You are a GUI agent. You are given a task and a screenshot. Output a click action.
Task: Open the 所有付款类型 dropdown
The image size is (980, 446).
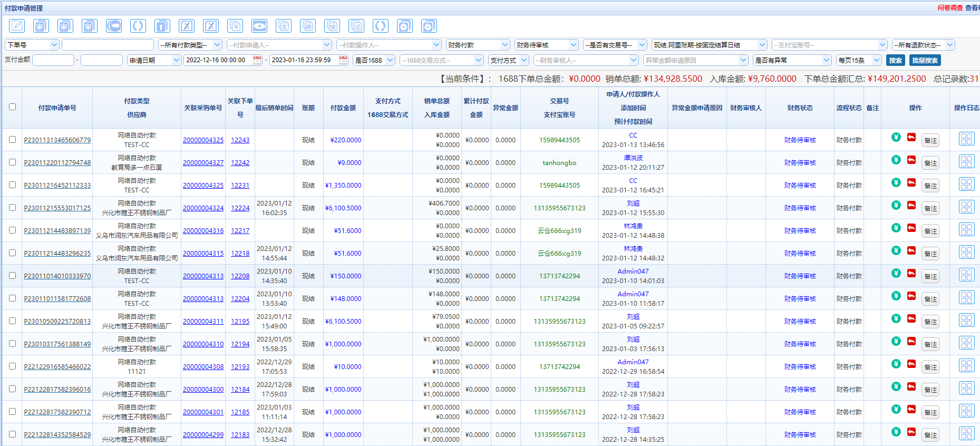click(190, 45)
